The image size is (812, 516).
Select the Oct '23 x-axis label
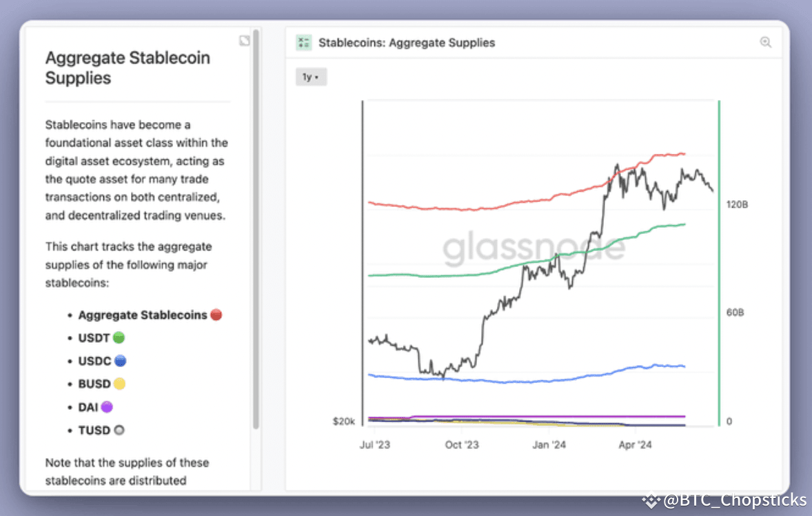coord(462,445)
